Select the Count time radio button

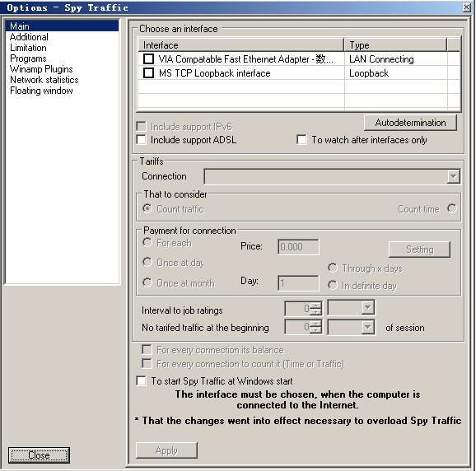point(452,208)
